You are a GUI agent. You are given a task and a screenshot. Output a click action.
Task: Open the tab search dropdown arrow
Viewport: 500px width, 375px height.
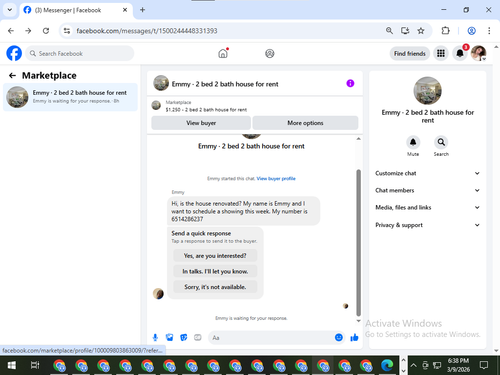pyautogui.click(x=10, y=10)
